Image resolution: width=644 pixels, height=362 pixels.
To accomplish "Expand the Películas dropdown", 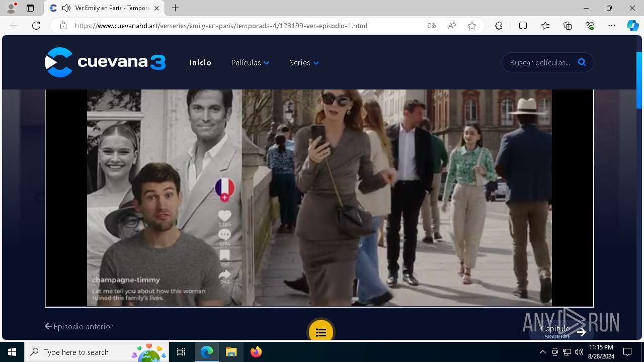I will click(250, 63).
